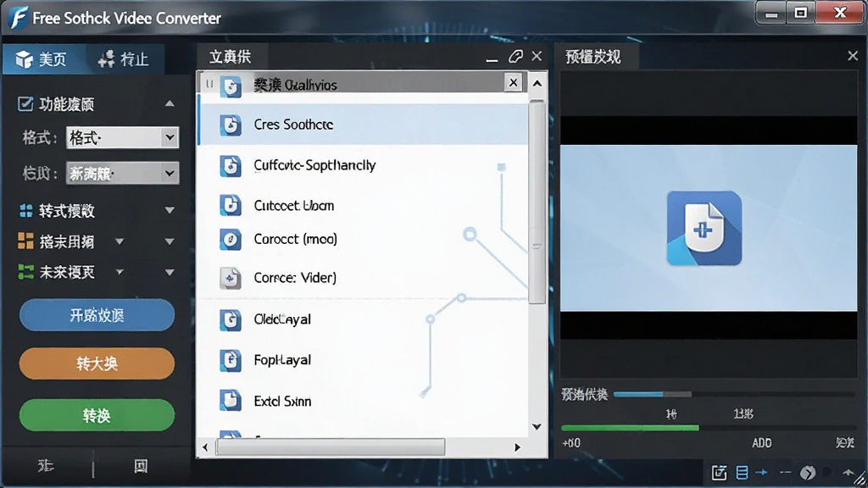Click the orange grid icon beside 搭末用搁
This screenshot has width=868, height=488.
coord(25,241)
